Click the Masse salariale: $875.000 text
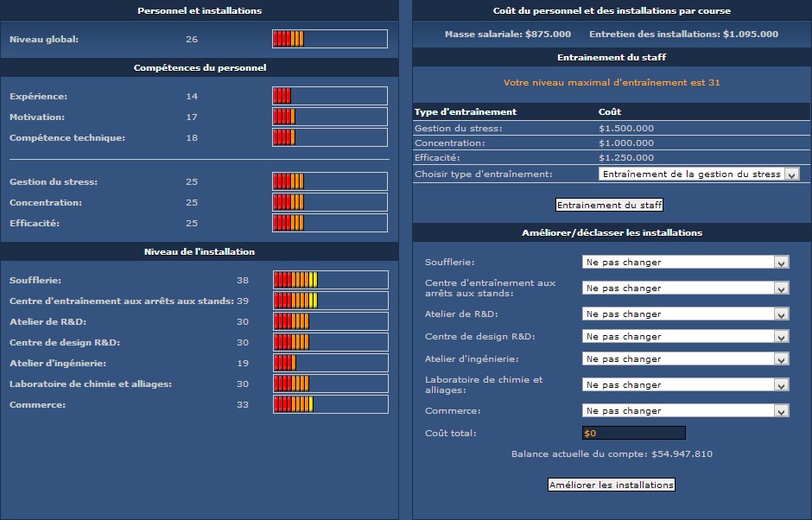The height and width of the screenshot is (520, 812). click(x=508, y=35)
